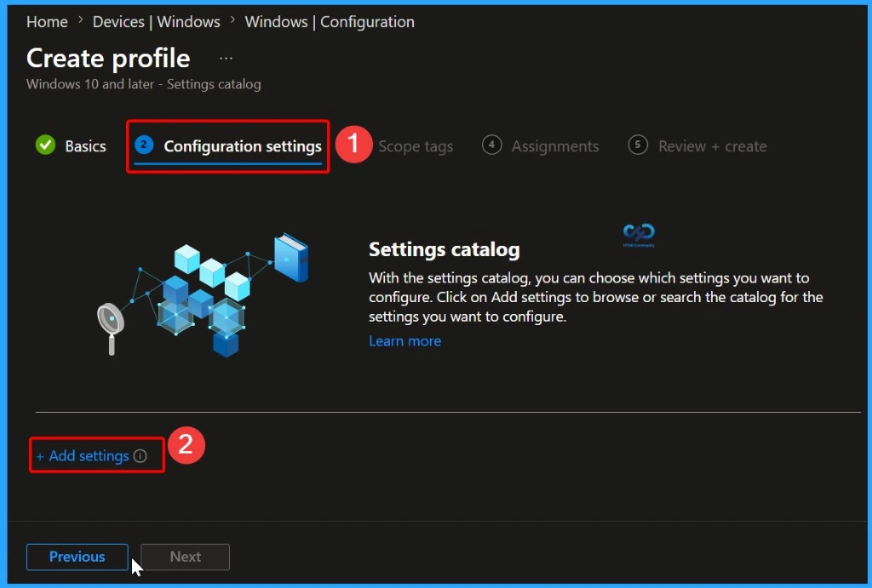Click the step 4 circle icon
This screenshot has width=872, height=588.
coord(491,145)
